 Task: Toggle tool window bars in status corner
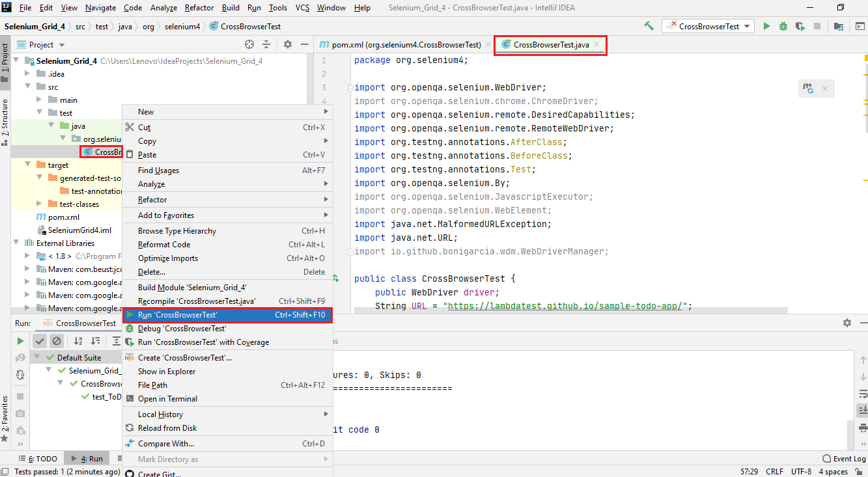click(5, 472)
